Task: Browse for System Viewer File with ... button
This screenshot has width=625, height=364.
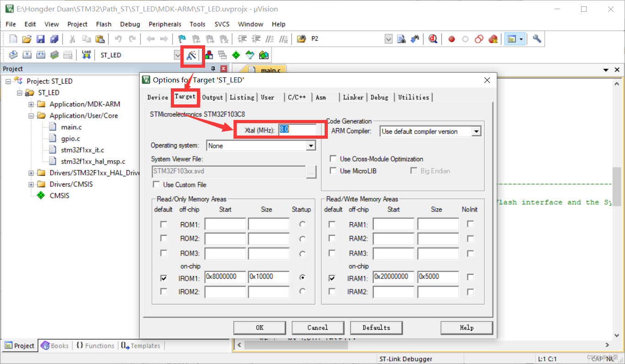Action: pyautogui.click(x=311, y=172)
